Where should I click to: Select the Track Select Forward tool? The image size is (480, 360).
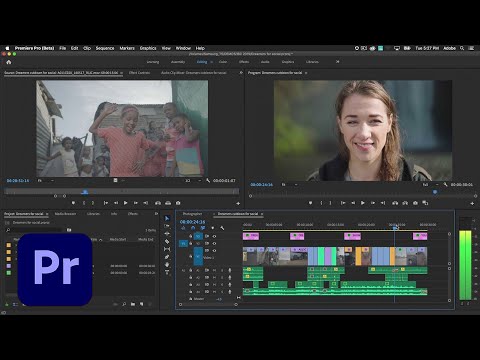point(167,226)
